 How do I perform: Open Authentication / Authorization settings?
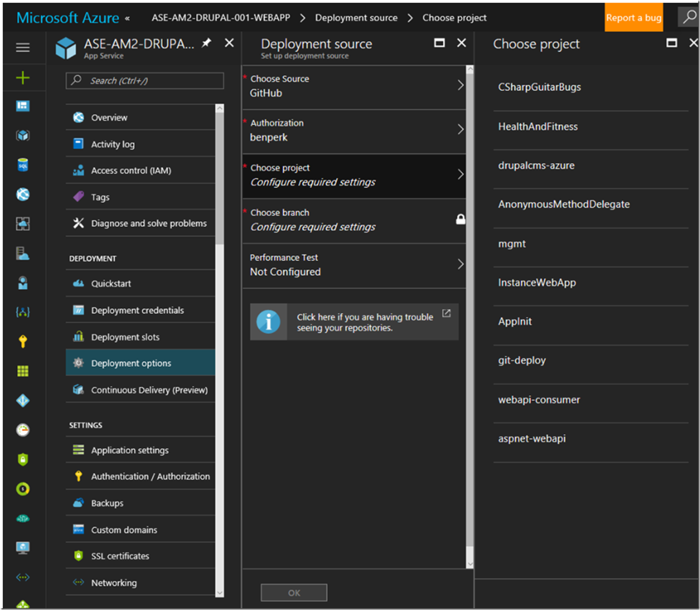(x=141, y=476)
